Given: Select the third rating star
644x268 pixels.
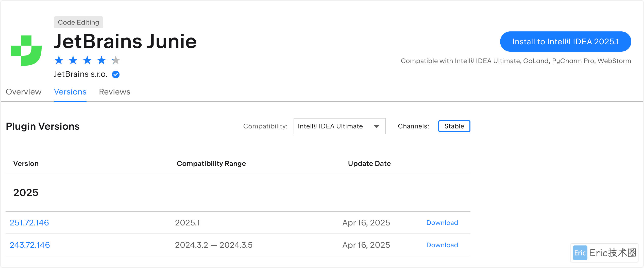Looking at the screenshot, I should 87,60.
